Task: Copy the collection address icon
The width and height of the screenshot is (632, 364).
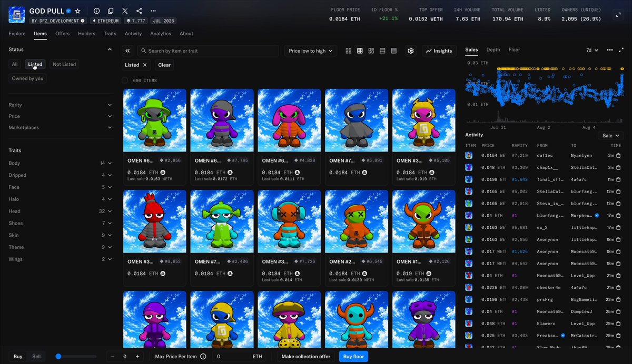Action: click(111, 11)
